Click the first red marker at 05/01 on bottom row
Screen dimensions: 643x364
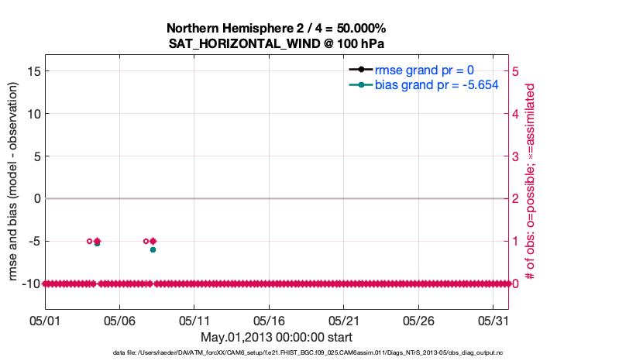coord(46,283)
